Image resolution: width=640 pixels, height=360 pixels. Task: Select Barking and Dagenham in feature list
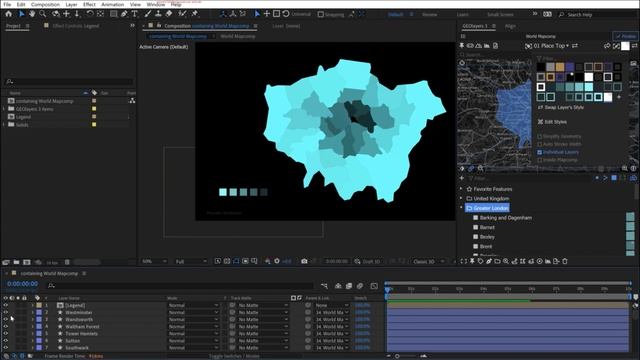click(x=506, y=218)
